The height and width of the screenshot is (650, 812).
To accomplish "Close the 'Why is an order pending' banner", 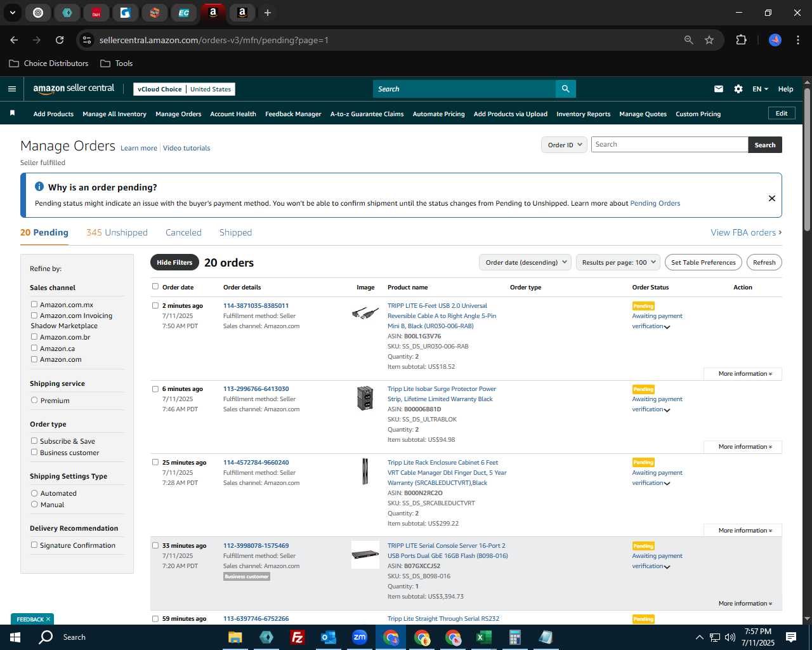I will pos(772,198).
